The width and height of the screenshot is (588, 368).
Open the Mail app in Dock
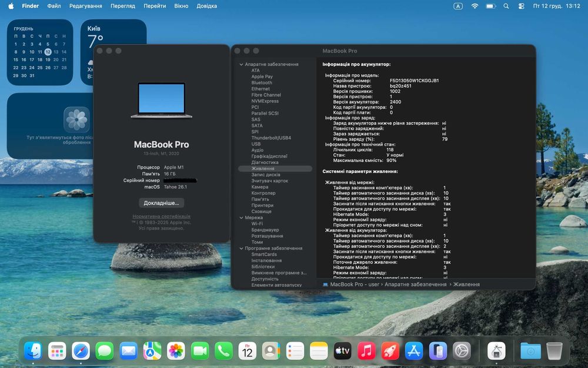pos(129,352)
